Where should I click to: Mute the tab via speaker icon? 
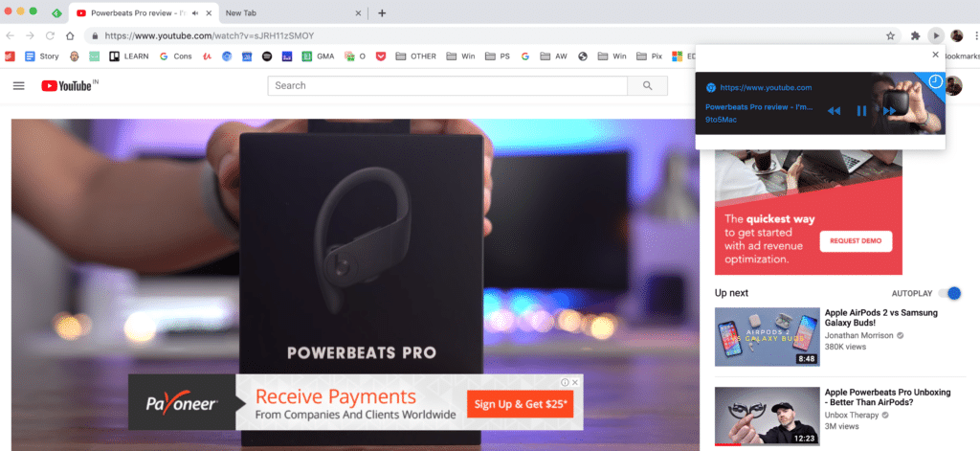[195, 13]
